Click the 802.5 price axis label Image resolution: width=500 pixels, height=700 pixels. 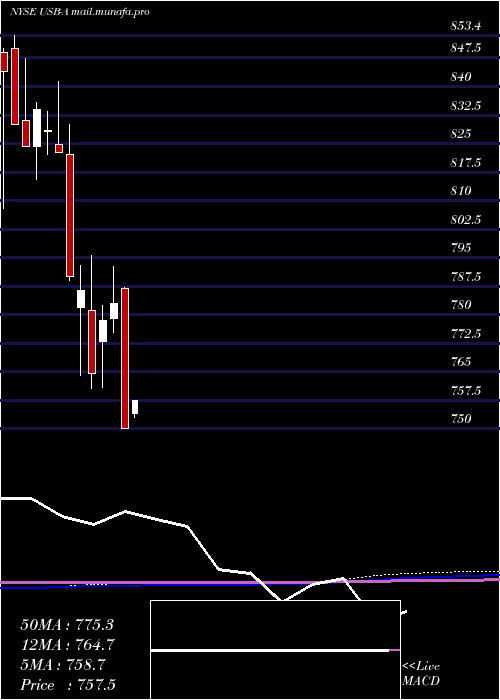[x=466, y=220]
